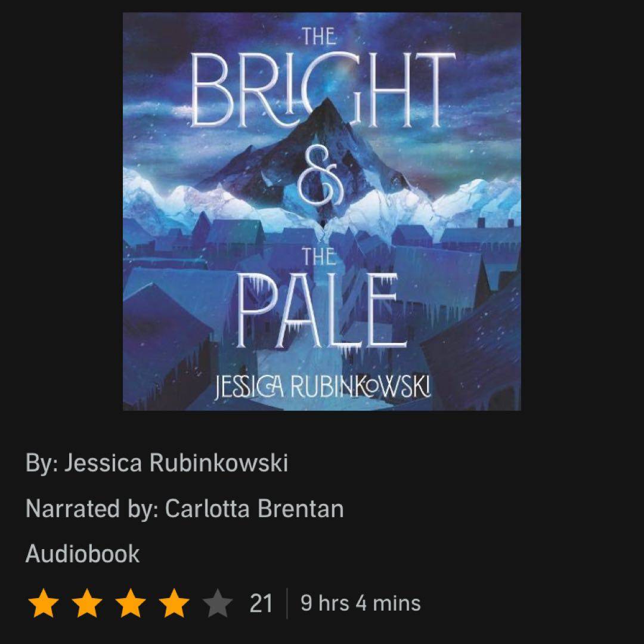
Task: Click the first orange rating star
Action: 43,603
